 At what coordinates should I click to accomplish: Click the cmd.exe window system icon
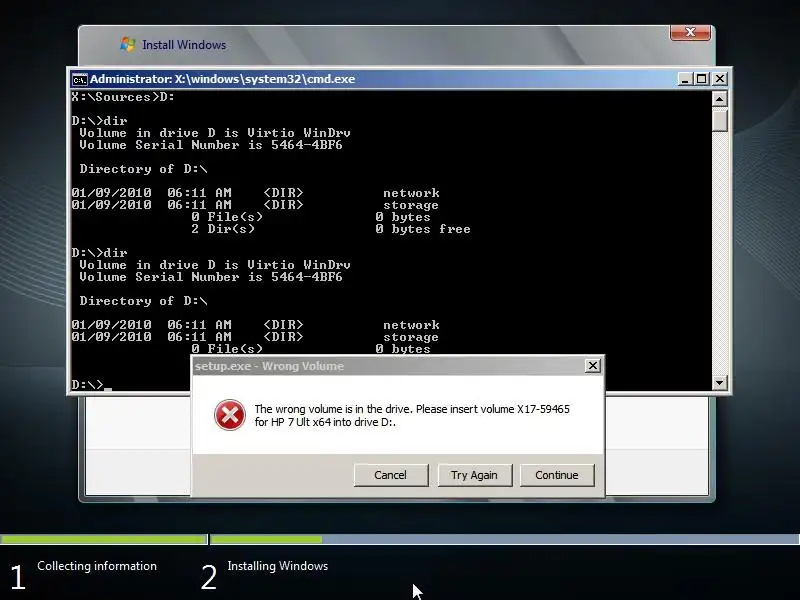pyautogui.click(x=79, y=80)
